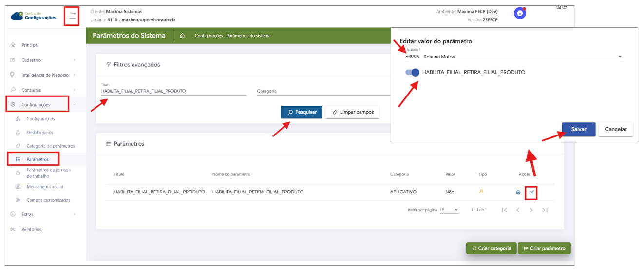This screenshot has width=644, height=269.
Task: Click the plus icon of Extras
Action: tap(13, 214)
